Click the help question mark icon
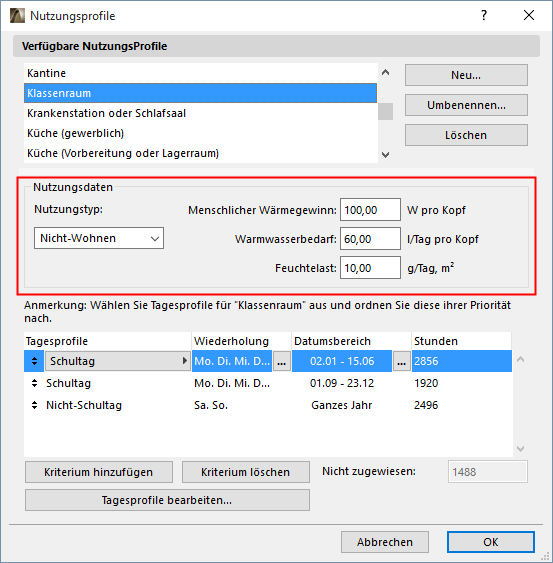553x563 pixels. click(x=484, y=15)
